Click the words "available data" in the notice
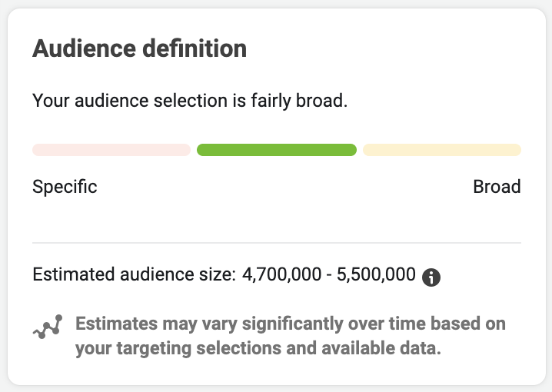 click(381, 348)
